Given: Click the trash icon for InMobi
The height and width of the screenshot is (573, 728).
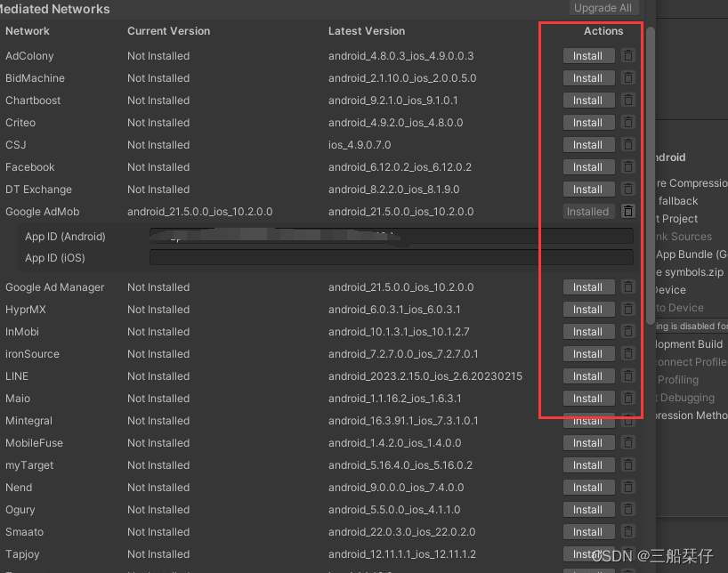Looking at the screenshot, I should (628, 332).
